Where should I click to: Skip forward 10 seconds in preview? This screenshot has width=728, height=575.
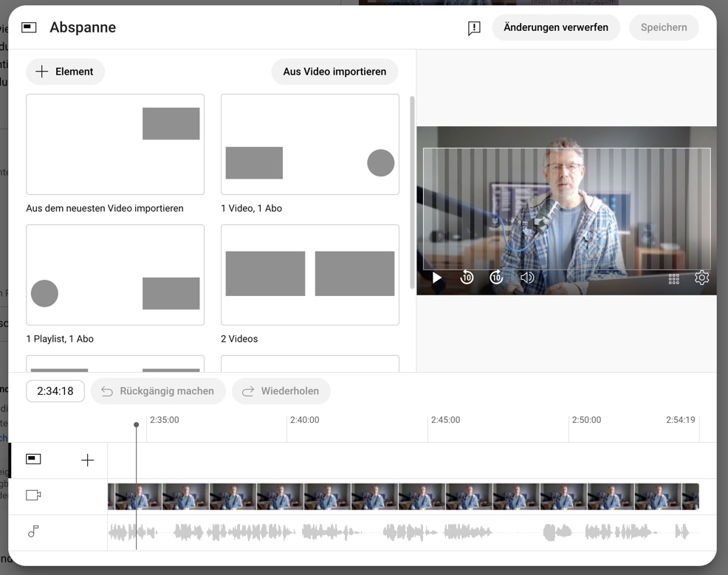pyautogui.click(x=496, y=278)
